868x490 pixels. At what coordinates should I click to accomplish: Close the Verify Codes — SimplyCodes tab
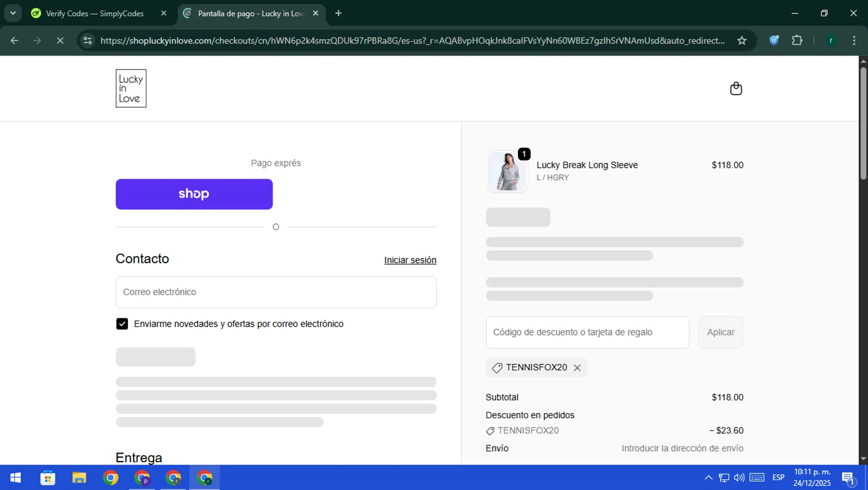(x=164, y=13)
